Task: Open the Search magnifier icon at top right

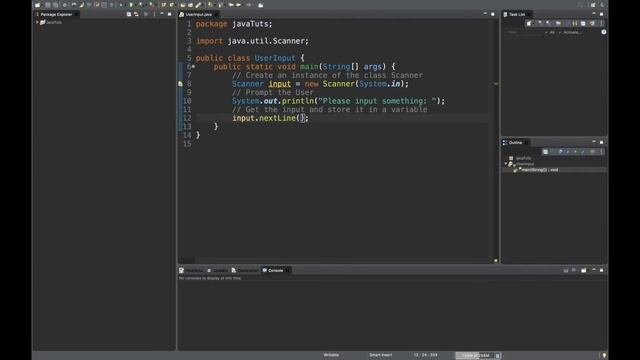Action: point(580,5)
